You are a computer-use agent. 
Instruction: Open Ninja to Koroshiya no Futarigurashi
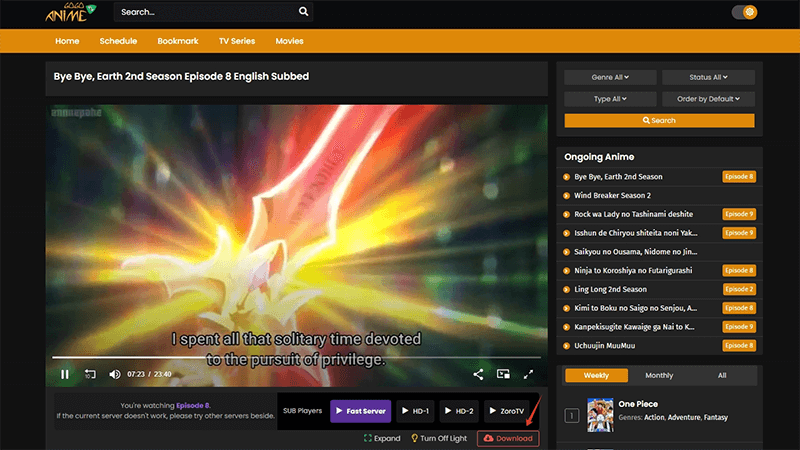click(x=633, y=270)
